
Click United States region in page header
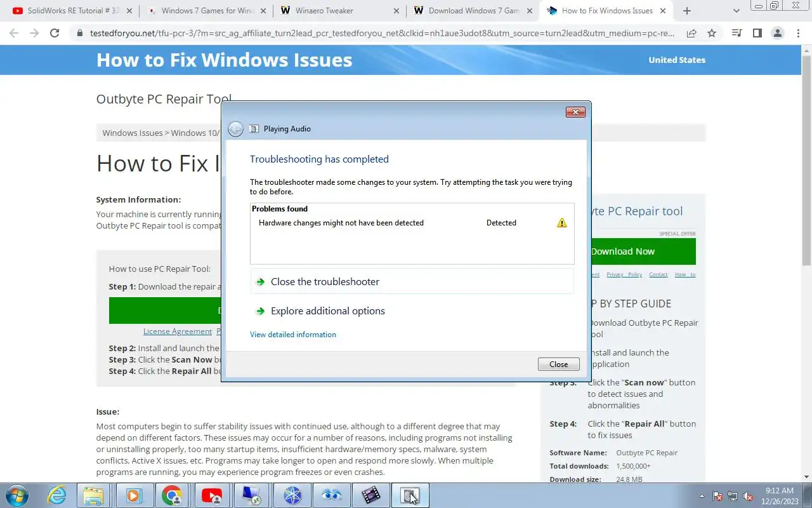(677, 60)
